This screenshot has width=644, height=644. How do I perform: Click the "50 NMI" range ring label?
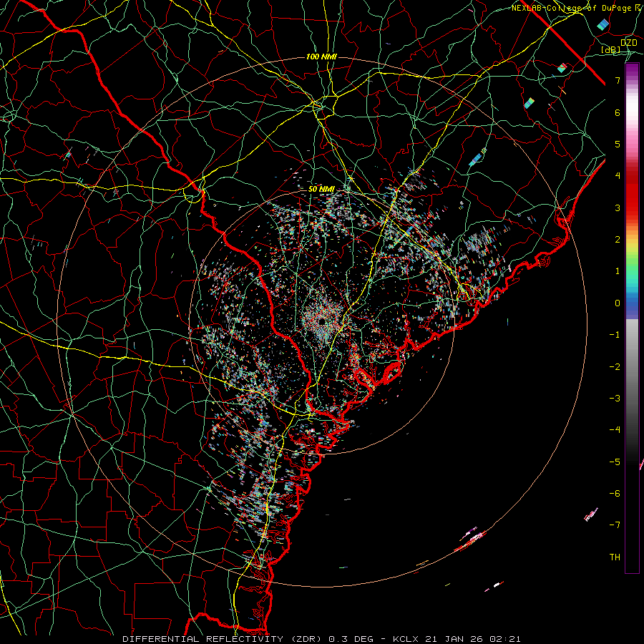(x=321, y=189)
